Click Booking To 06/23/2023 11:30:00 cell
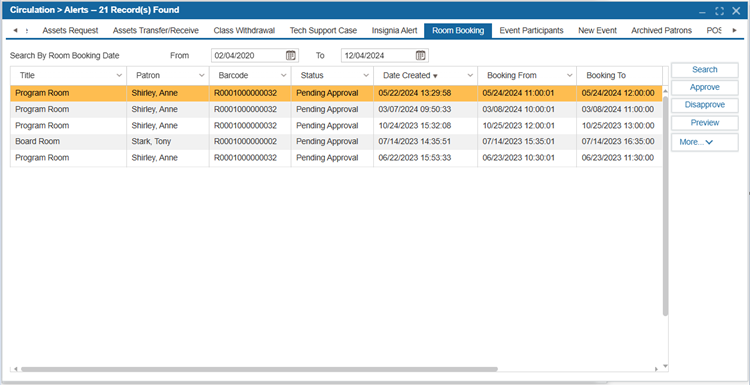The width and height of the screenshot is (750, 385). pos(619,158)
